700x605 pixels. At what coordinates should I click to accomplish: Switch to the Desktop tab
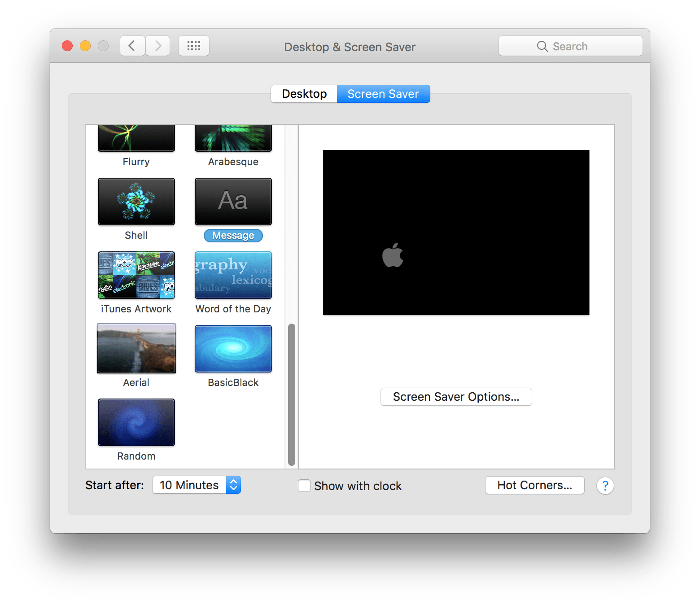click(304, 94)
